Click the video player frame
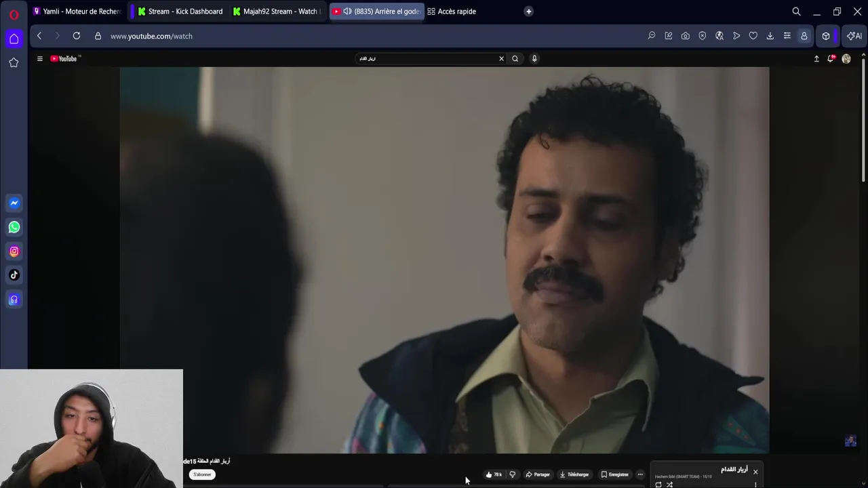This screenshot has height=488, width=868. pyautogui.click(x=445, y=260)
